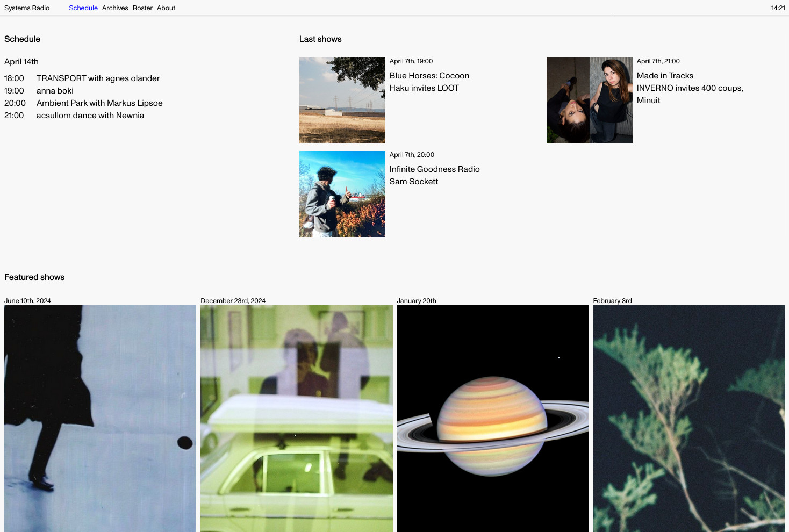The image size is (789, 532).
Task: Select the anna boki schedule entry
Action: (55, 91)
